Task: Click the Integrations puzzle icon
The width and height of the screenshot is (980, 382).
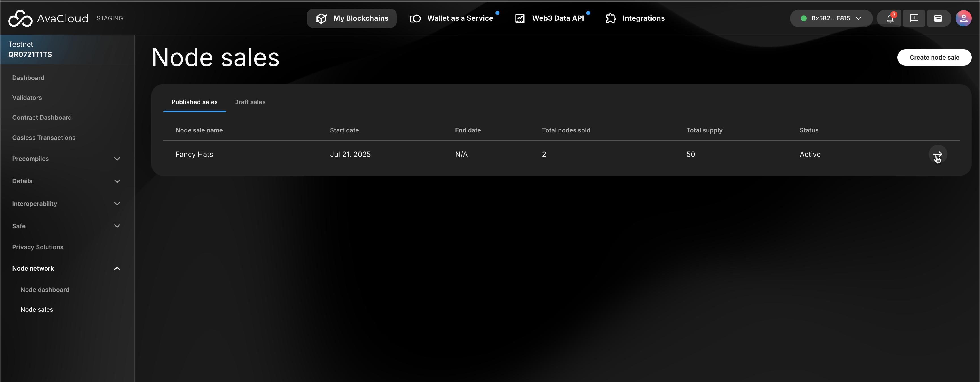Action: [610, 18]
